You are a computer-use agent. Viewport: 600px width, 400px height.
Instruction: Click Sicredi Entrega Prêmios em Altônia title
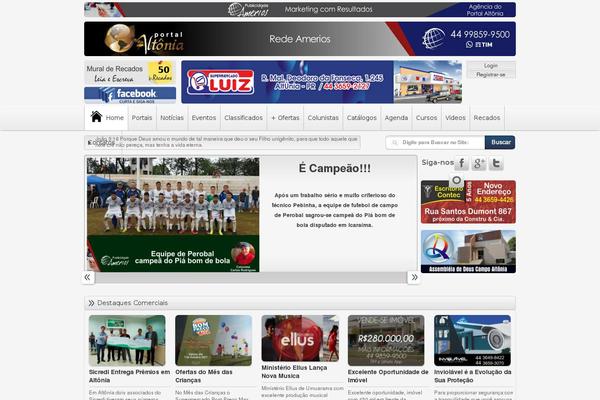[x=129, y=376]
